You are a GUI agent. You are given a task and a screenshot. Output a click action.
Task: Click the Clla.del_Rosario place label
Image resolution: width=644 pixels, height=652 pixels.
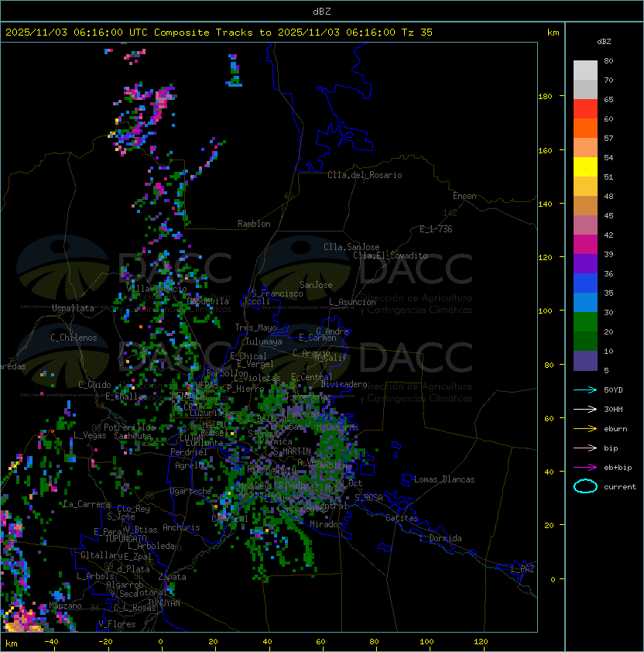coord(365,175)
